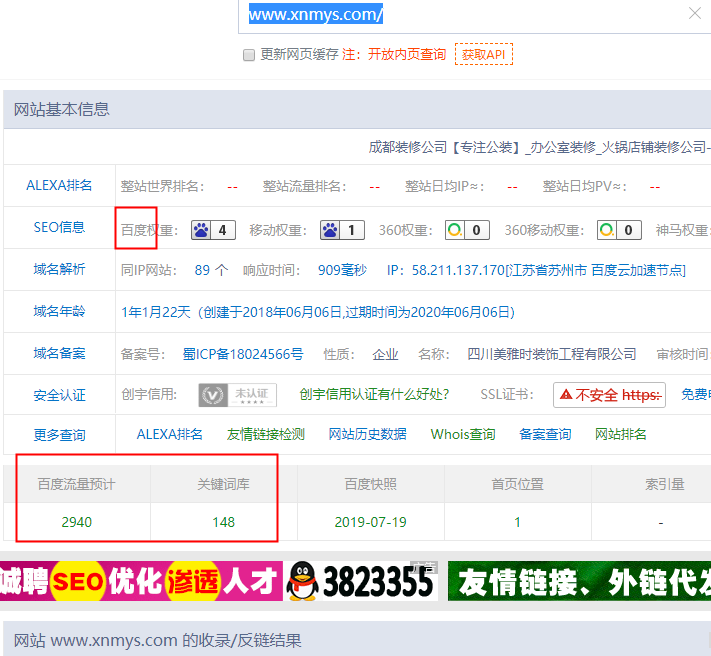Image resolution: width=711 pixels, height=656 pixels.
Task: Click the Baidu paw icon beside 百度权重
Action: [x=201, y=230]
